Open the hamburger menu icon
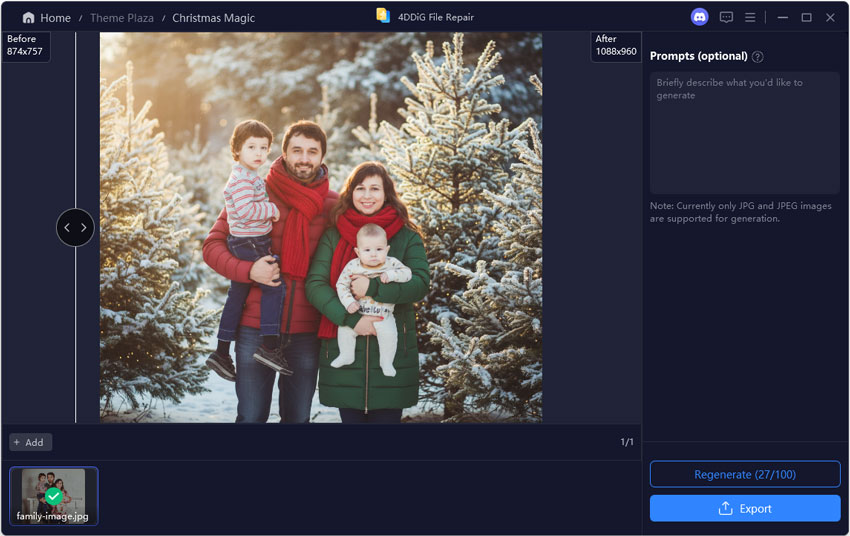Viewport: 850px width, 536px height. (750, 17)
